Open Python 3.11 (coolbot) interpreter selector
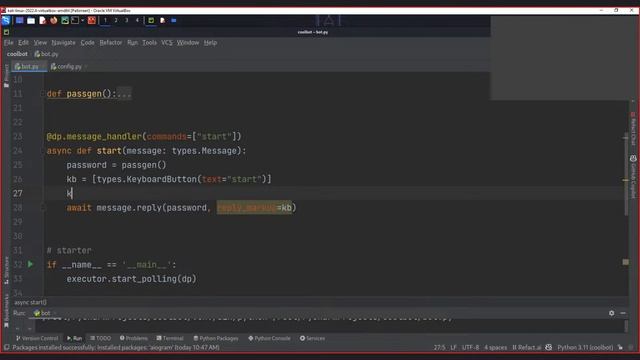Viewport: 640px width, 360px height. [585, 347]
